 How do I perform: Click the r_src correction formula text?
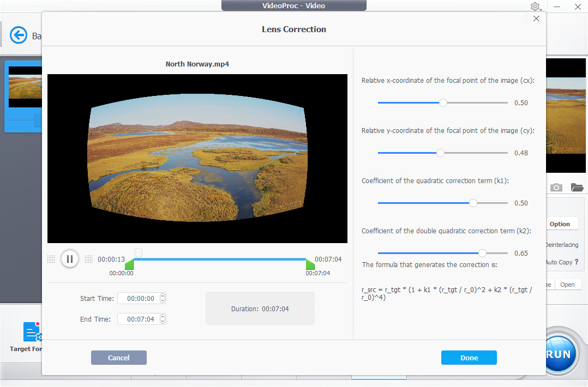point(447,293)
